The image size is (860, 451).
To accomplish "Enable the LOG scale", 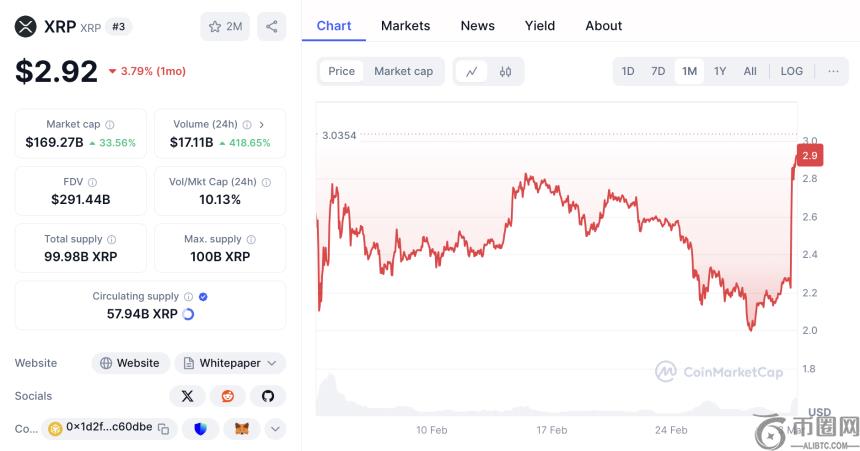I will 791,71.
